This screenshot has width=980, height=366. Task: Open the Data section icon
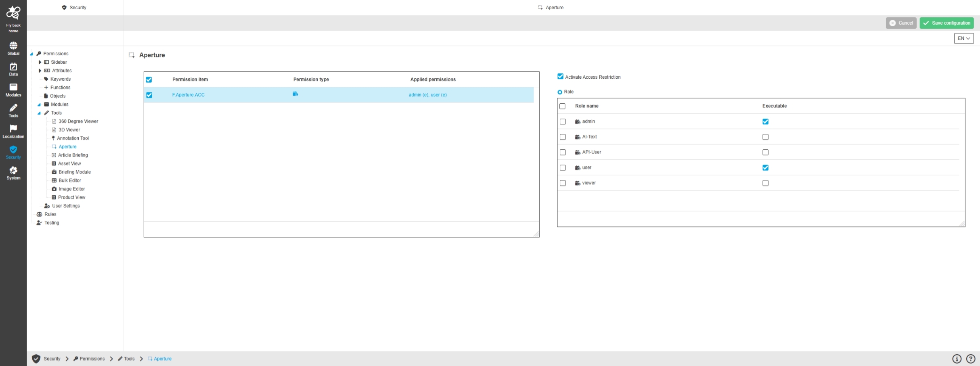(13, 67)
